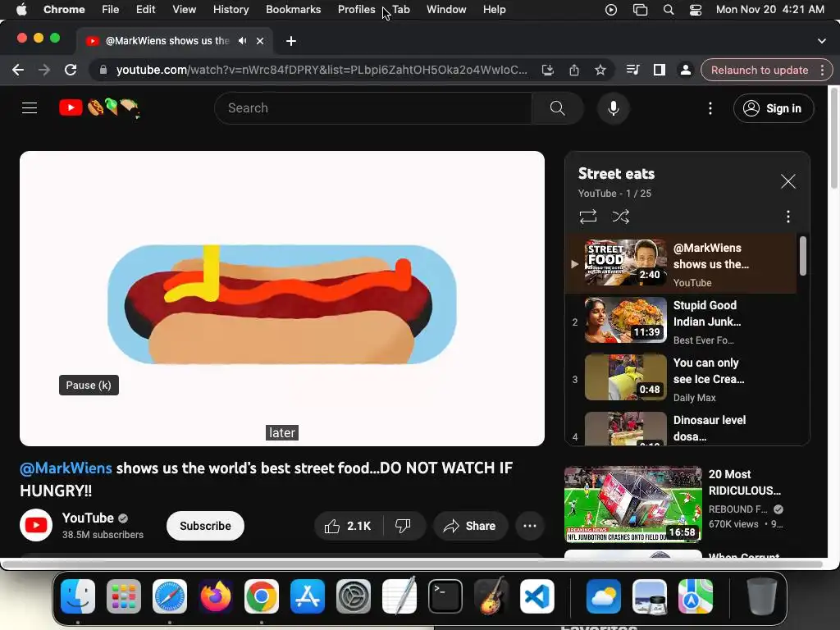
Task: Open the Chrome three-dot menu
Action: click(x=822, y=71)
